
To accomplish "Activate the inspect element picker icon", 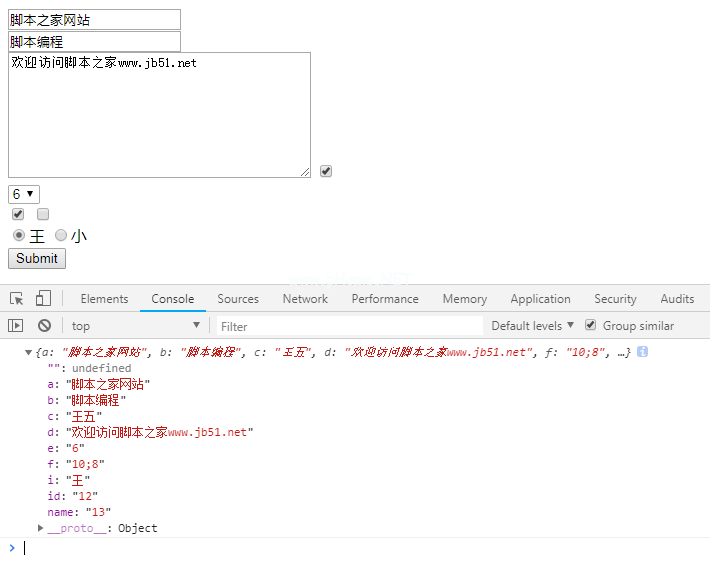I will coord(17,299).
